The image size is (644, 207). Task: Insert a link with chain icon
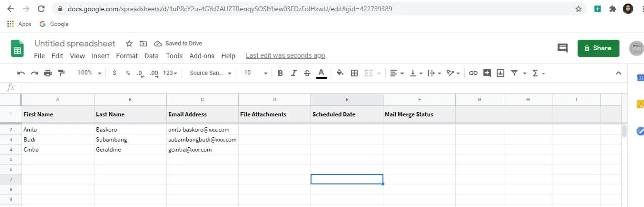coord(473,73)
